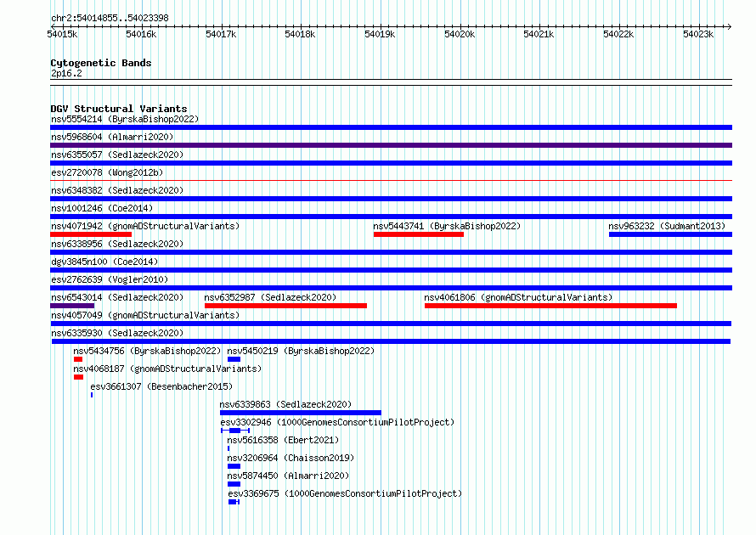Click the small red bar under nsv4068187
756x535 pixels.
tap(79, 377)
